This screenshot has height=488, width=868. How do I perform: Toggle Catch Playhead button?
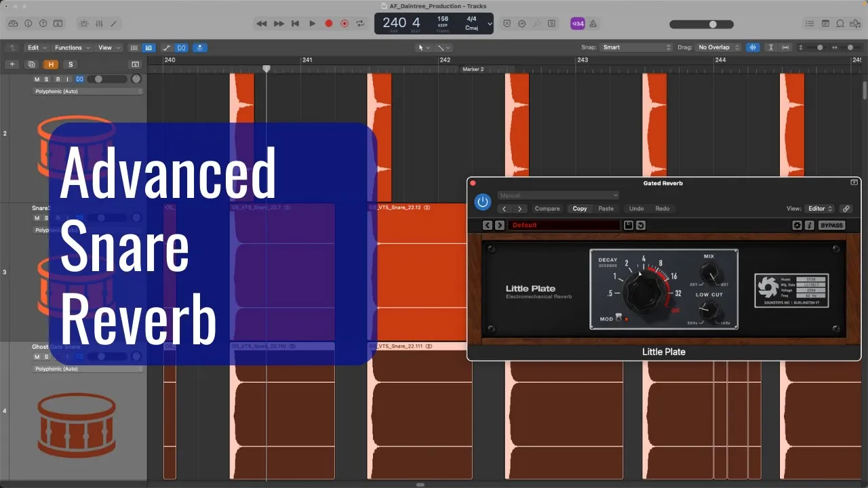[200, 47]
